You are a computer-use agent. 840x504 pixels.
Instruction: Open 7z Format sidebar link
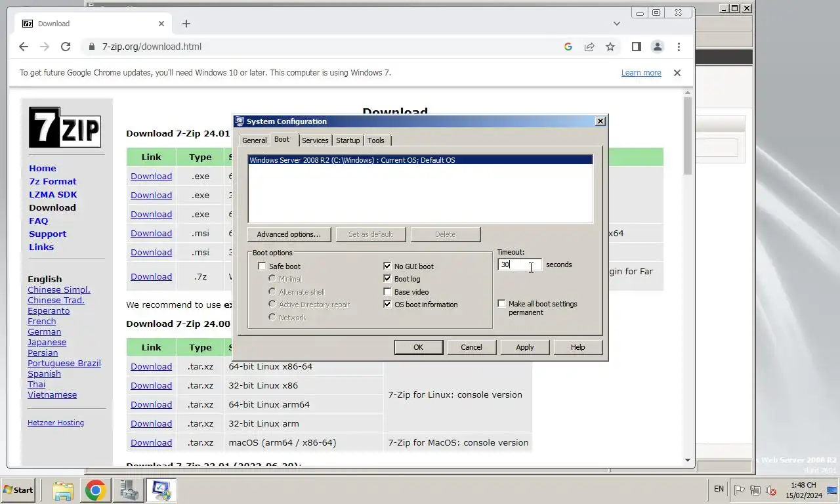(x=52, y=182)
